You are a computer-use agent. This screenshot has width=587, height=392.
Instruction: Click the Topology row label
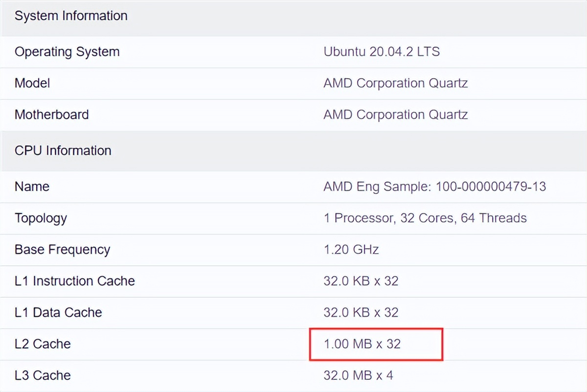41,218
